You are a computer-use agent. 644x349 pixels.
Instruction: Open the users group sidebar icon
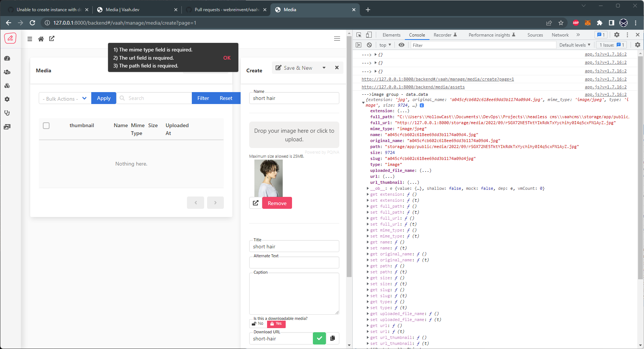pos(7,72)
